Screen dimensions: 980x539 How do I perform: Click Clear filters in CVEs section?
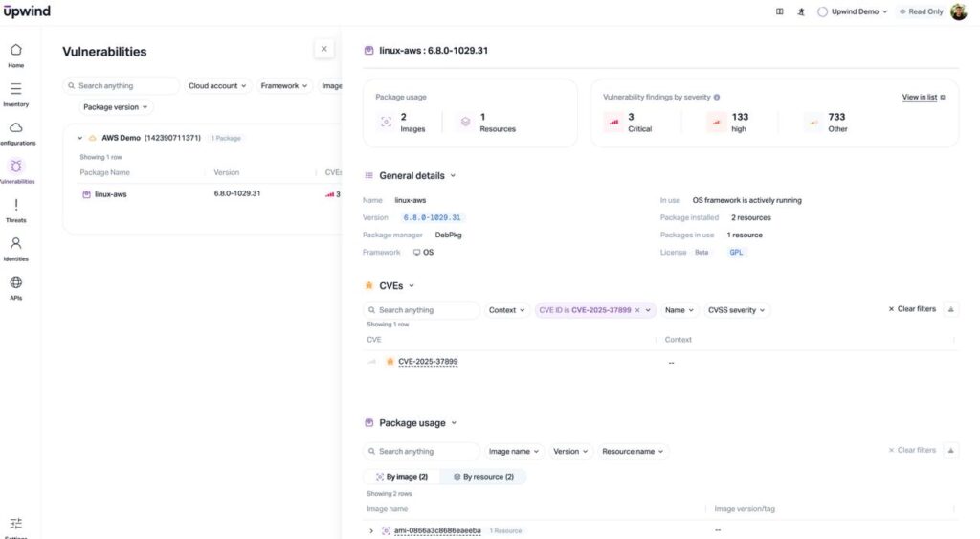click(912, 309)
